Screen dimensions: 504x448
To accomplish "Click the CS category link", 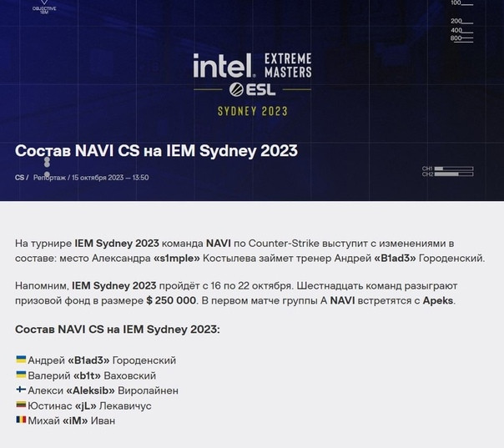I will [19, 178].
